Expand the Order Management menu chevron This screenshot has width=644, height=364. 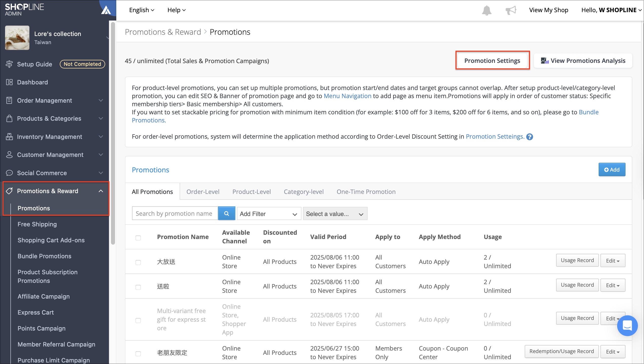click(x=101, y=100)
